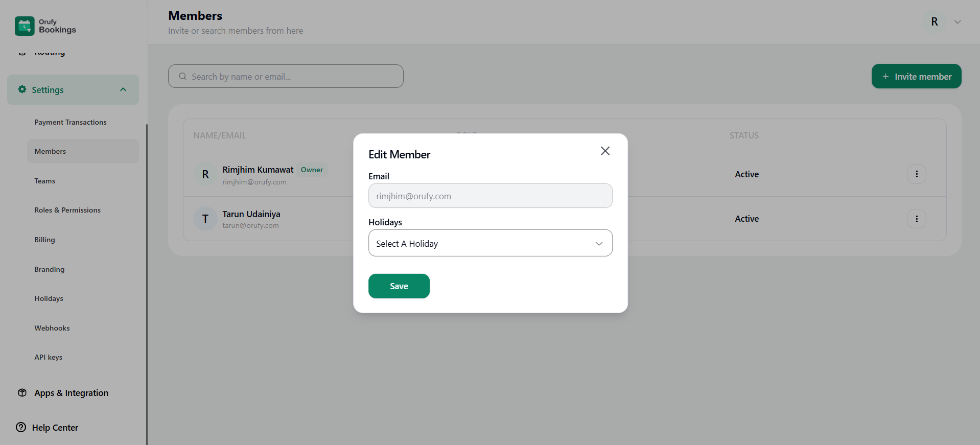980x445 pixels.
Task: Navigate to Webhooks settings
Action: tap(52, 328)
